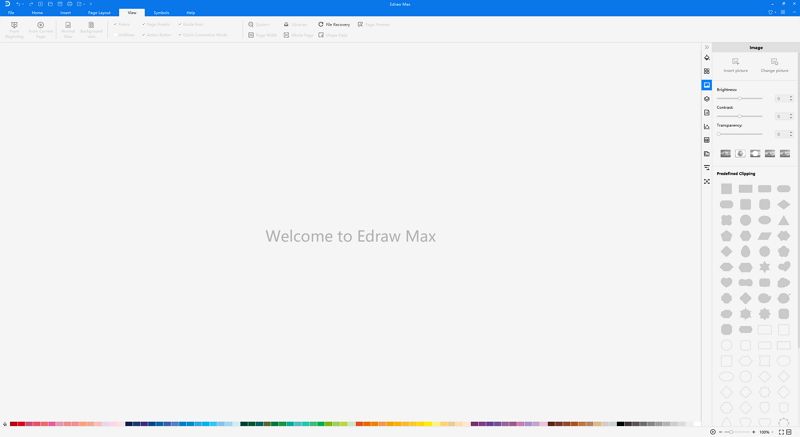Switch to the Help ribbon tab
Viewport: 800px width, 437px height.
(x=190, y=12)
